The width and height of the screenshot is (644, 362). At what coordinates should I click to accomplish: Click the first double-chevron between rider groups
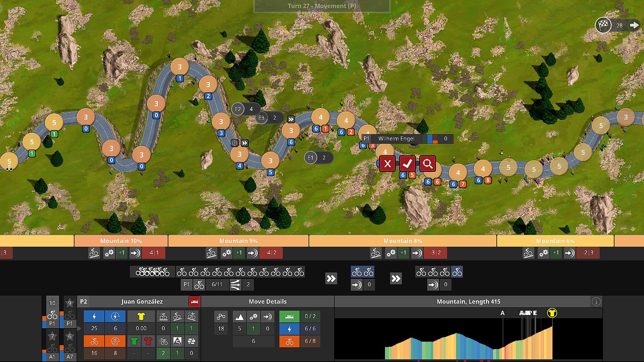tap(331, 279)
